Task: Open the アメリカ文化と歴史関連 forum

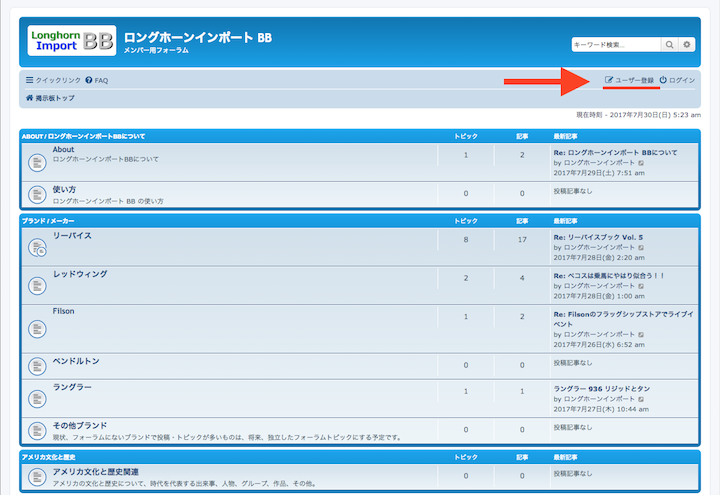Action: coord(96,472)
